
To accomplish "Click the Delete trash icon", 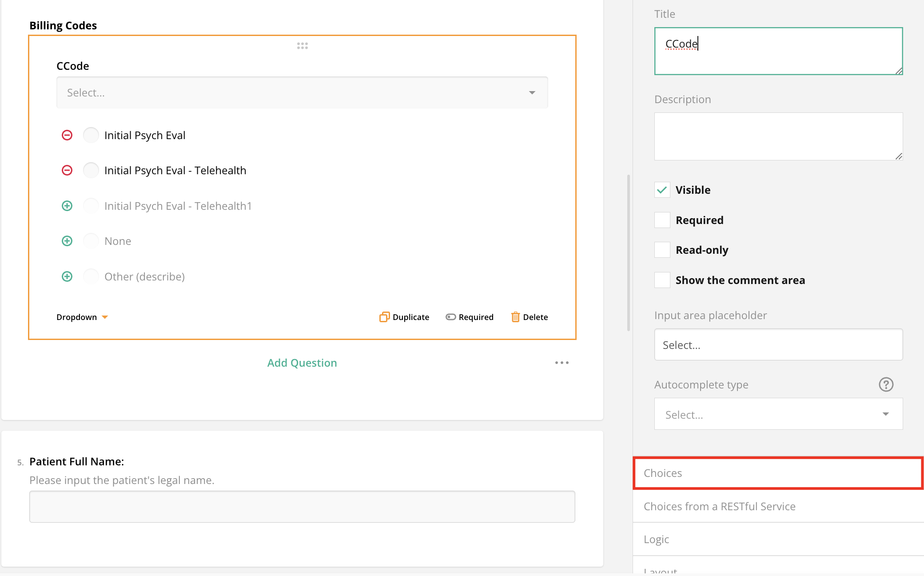I will click(515, 317).
